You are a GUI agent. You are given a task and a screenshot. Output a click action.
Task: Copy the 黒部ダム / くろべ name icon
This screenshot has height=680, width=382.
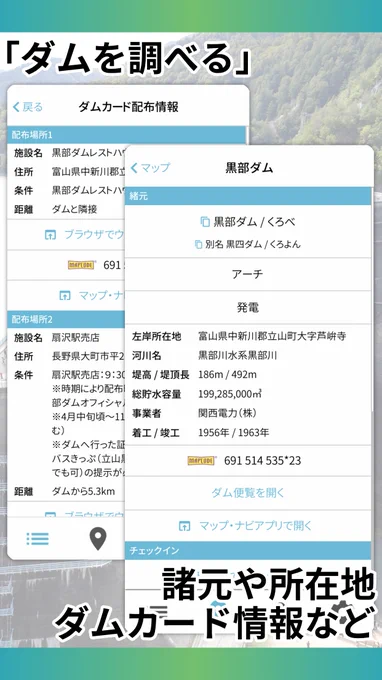205,222
